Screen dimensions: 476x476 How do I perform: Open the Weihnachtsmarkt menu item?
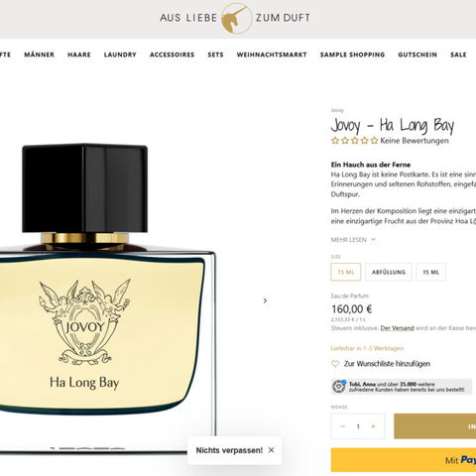click(x=272, y=55)
